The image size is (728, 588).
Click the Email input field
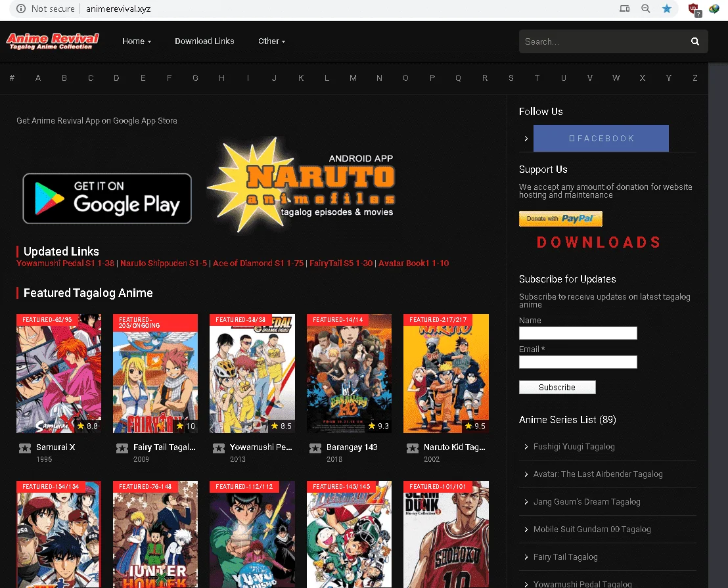pyautogui.click(x=578, y=362)
